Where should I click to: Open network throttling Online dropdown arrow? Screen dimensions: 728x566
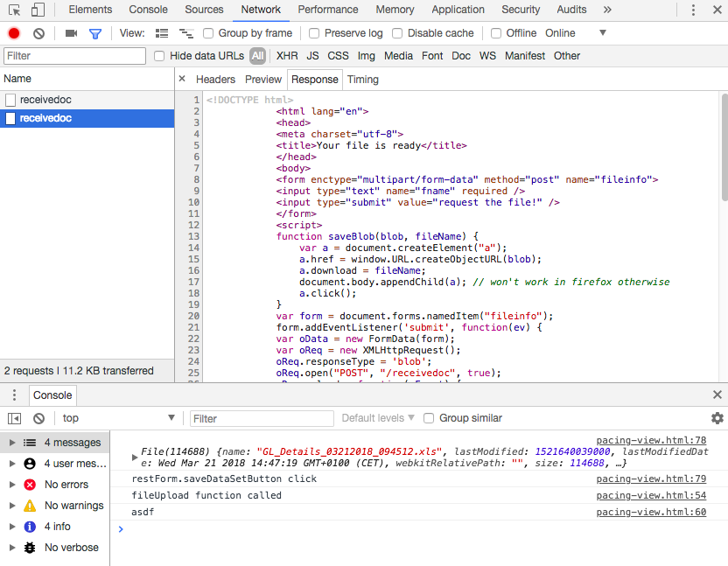(603, 33)
